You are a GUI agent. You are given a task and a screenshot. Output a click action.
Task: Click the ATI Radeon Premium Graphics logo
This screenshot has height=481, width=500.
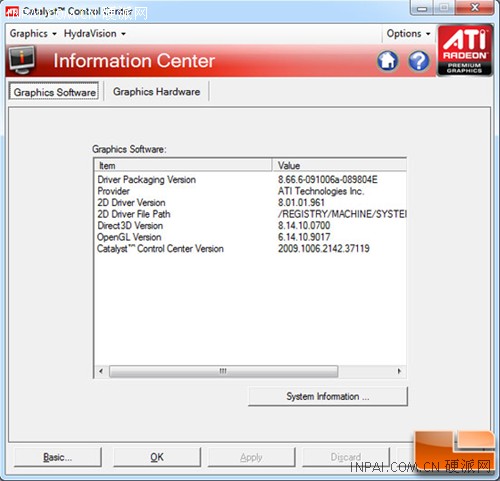[x=465, y=50]
